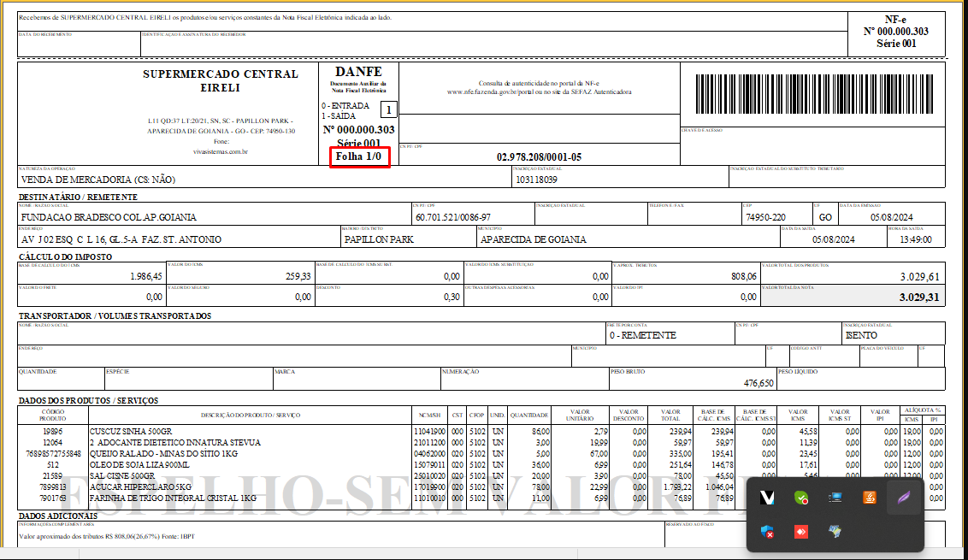Click the DANFE title heading
This screenshot has height=560, width=968.
tap(358, 72)
